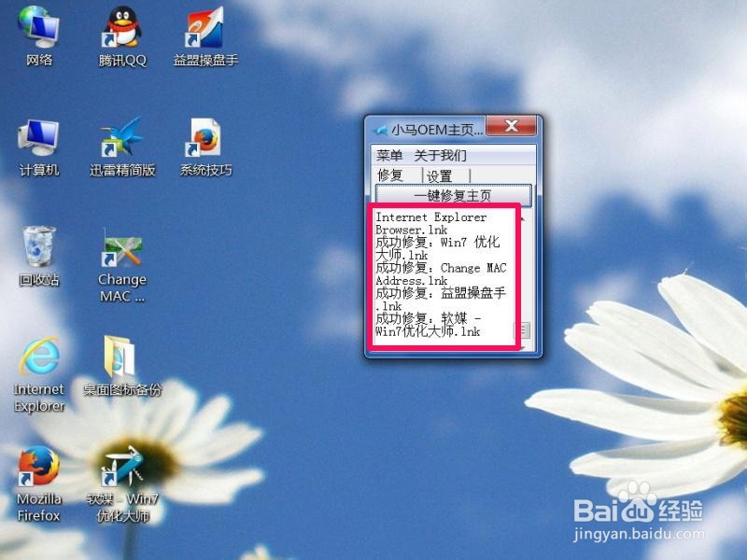The width and height of the screenshot is (747, 560).
Task: Click log line 成功修复: Change MAC
Action: click(x=441, y=268)
